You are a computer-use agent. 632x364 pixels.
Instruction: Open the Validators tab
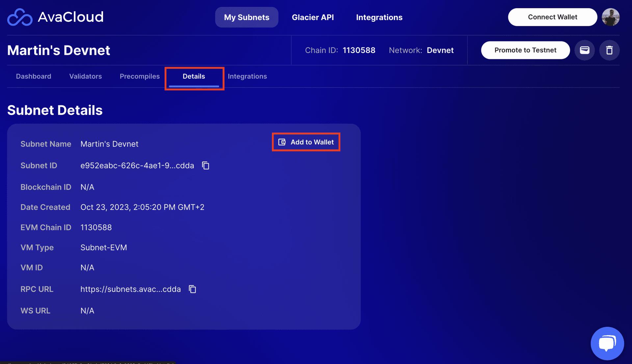[86, 76]
